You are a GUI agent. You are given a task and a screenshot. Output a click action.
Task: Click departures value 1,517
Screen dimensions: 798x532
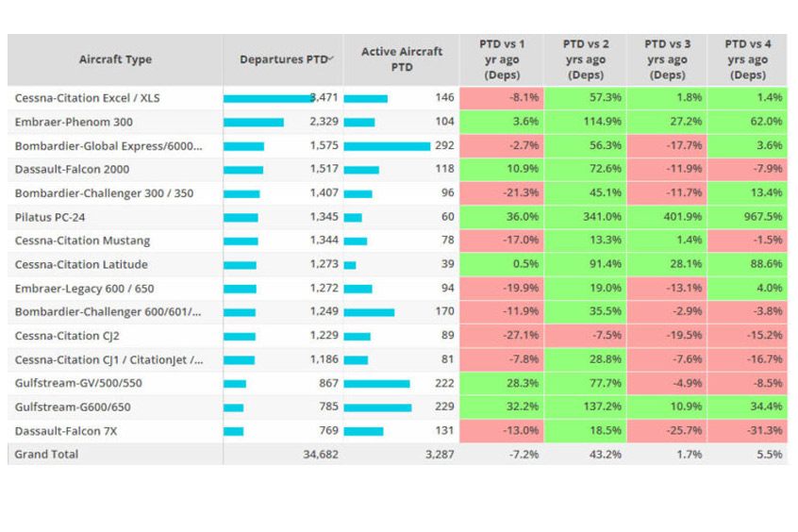(324, 169)
